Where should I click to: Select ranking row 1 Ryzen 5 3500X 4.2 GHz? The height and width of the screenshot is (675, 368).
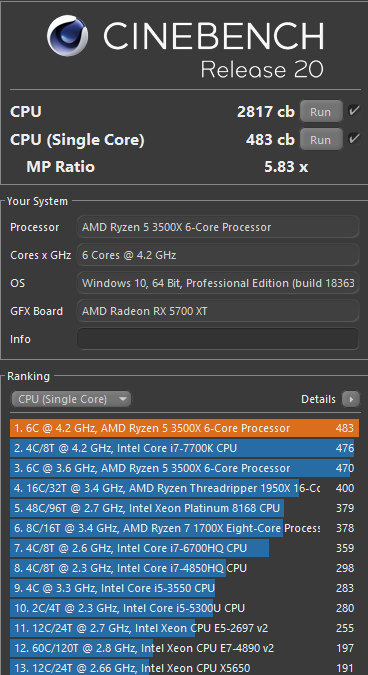click(x=184, y=428)
